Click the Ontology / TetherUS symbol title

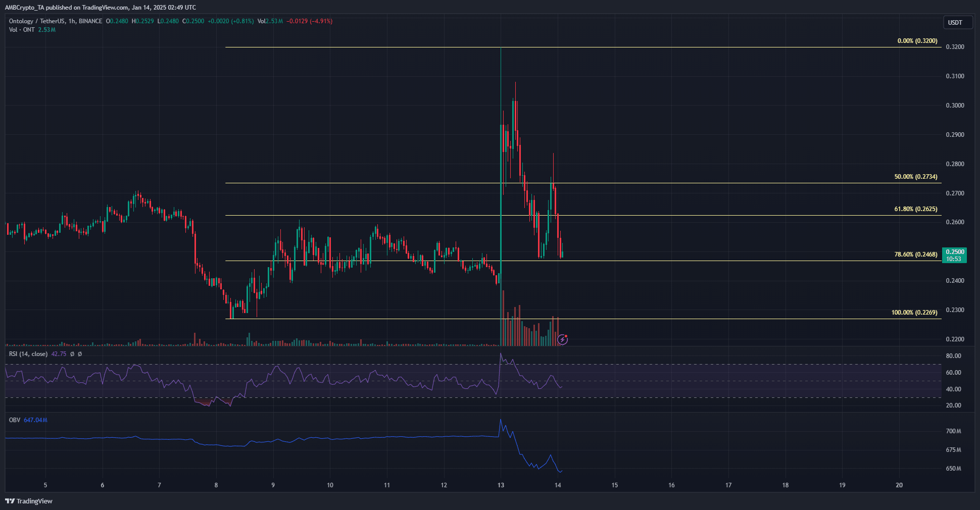(56, 21)
